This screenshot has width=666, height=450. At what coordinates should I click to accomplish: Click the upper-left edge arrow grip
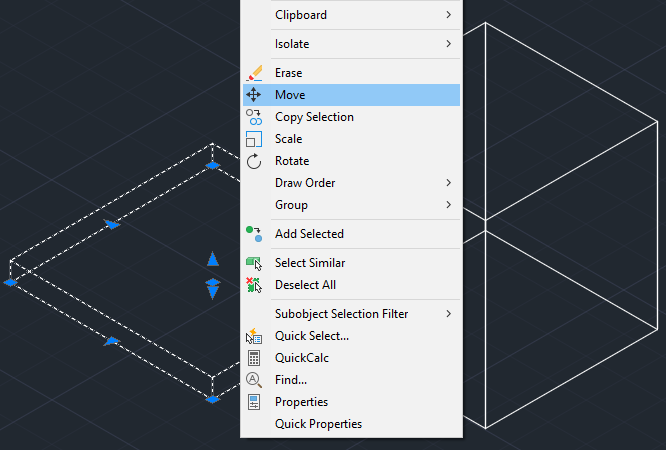(112, 224)
